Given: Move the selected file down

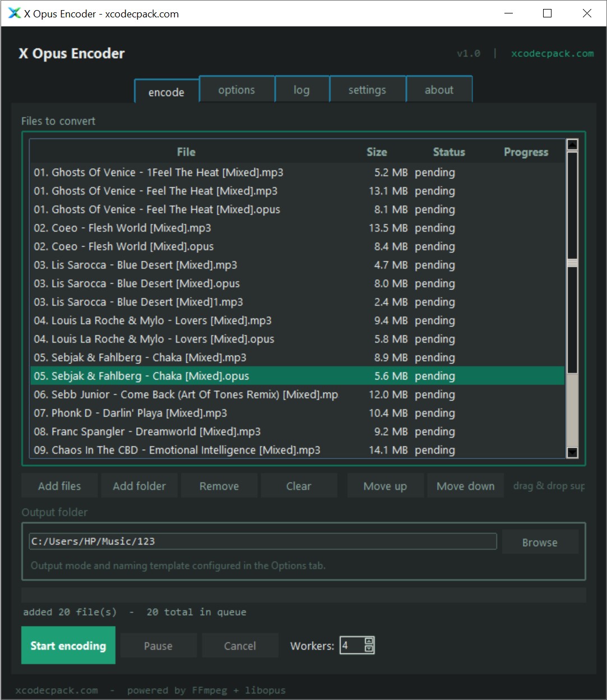Looking at the screenshot, I should click(465, 486).
